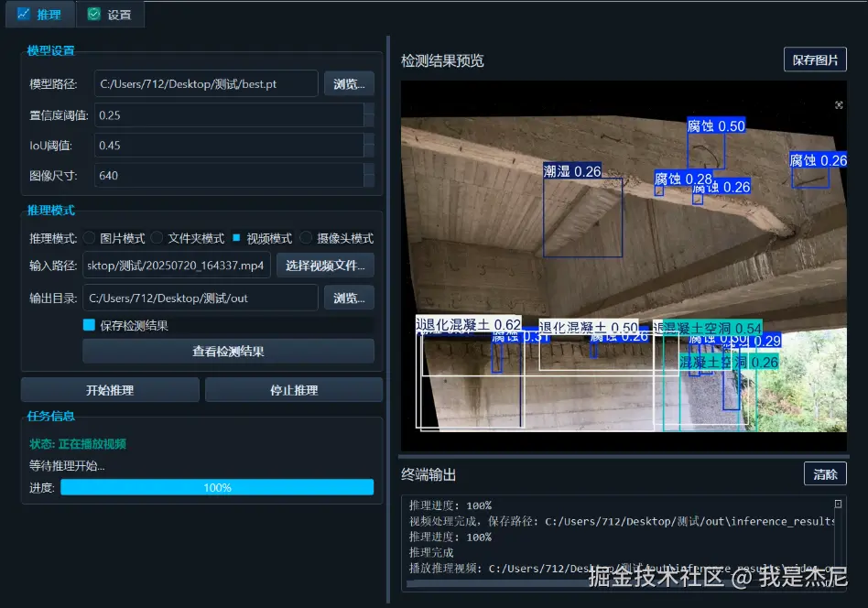Viewport: 868px width, 608px height.
Task: Click the 状态: 正在播放视频 status text
Action: click(x=78, y=444)
